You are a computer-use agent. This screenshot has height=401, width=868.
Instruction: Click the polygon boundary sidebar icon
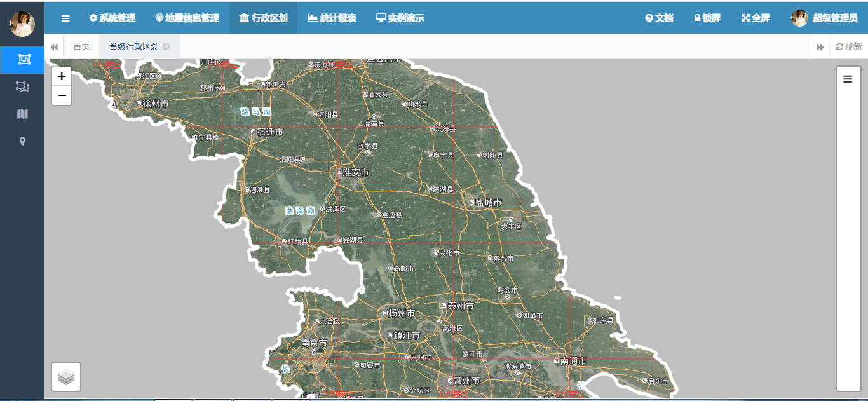(22, 86)
